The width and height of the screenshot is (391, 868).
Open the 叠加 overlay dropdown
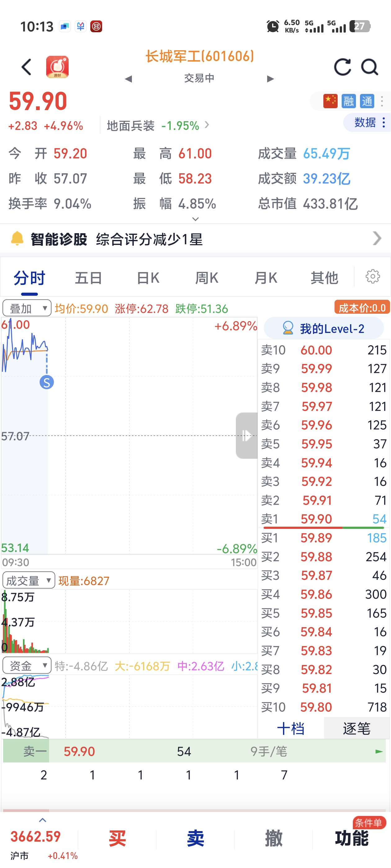(27, 308)
